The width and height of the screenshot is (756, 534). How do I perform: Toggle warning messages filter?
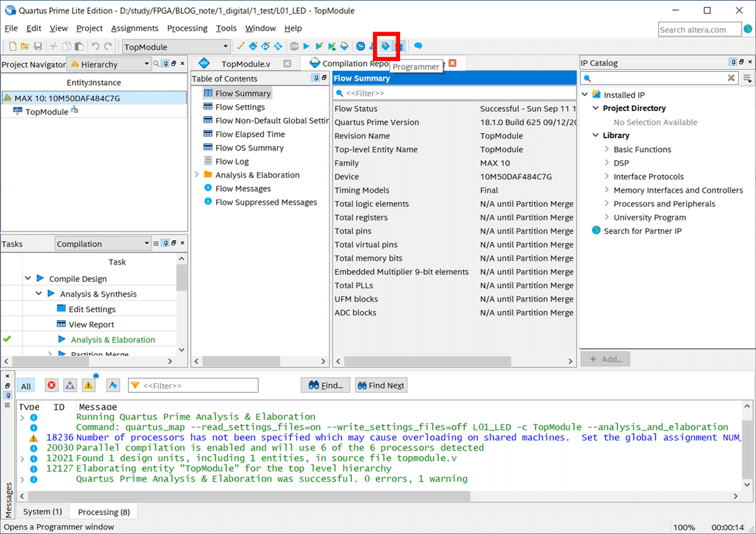[88, 385]
